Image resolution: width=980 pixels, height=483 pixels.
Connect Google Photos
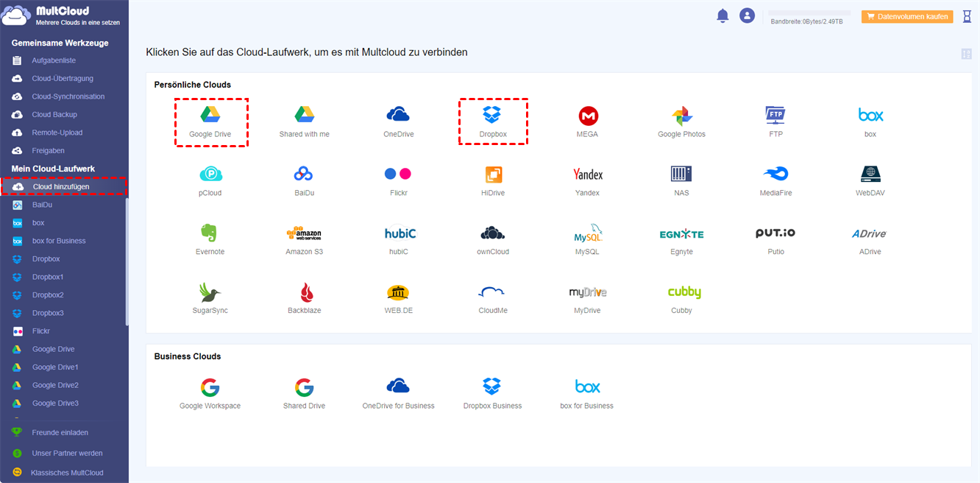681,122
